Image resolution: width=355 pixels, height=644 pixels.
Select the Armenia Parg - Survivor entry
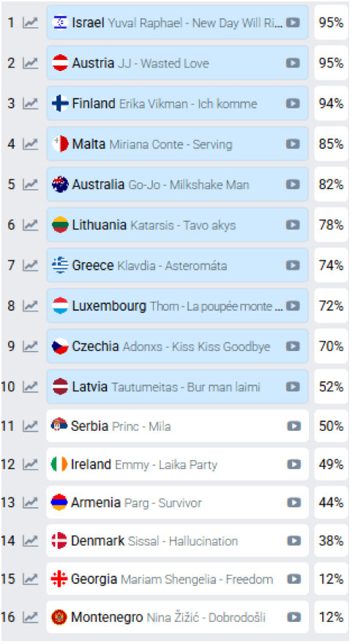pos(177,503)
